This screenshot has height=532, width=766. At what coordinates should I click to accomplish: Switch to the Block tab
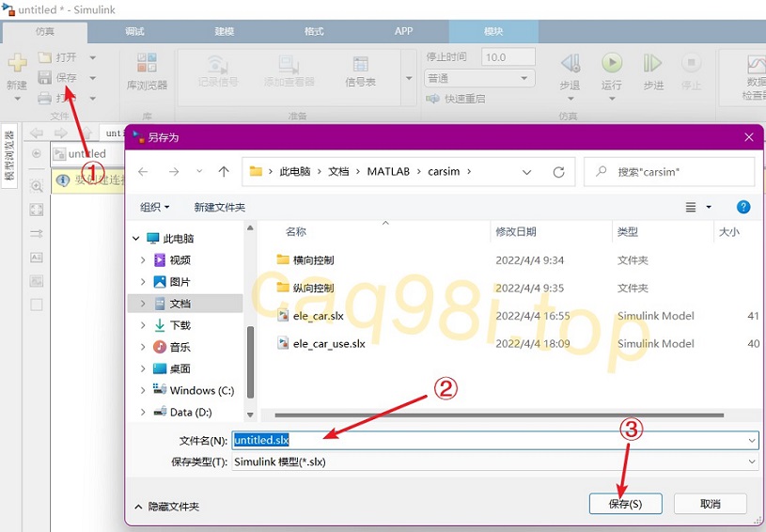click(493, 31)
